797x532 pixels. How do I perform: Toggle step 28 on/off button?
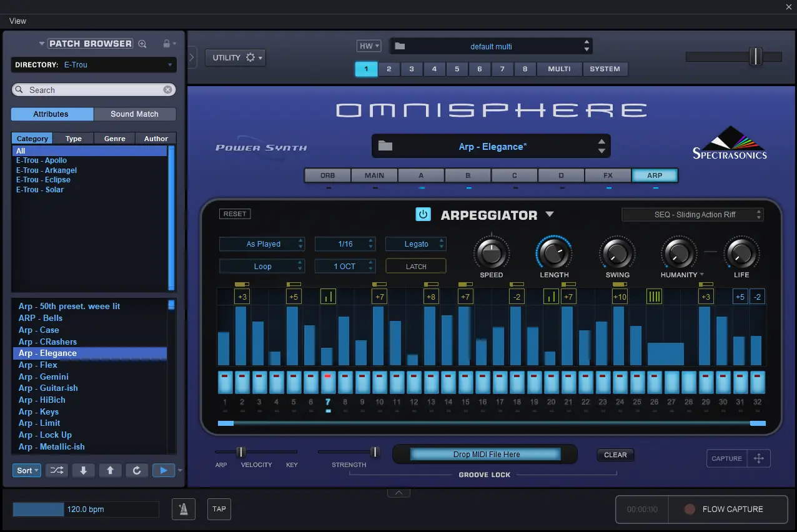click(688, 382)
